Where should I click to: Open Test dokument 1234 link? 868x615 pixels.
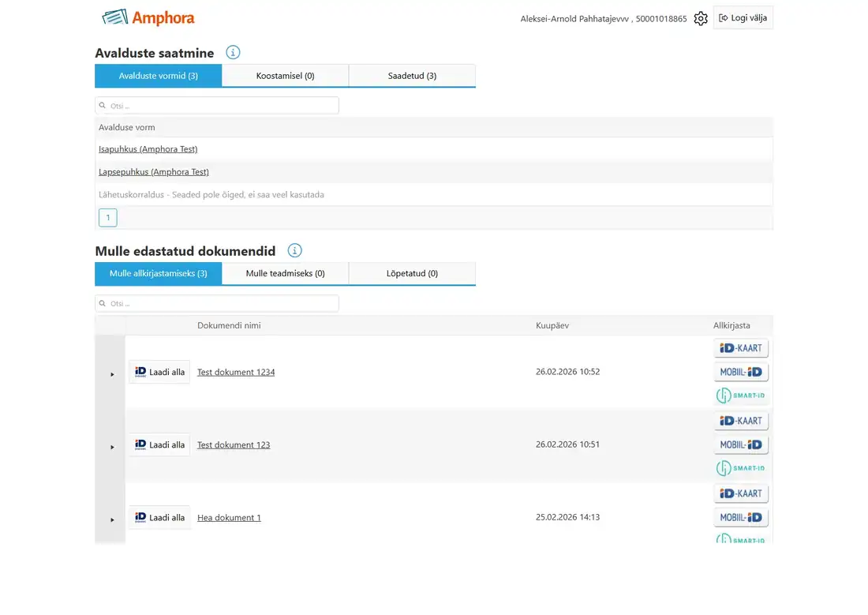pyautogui.click(x=236, y=372)
